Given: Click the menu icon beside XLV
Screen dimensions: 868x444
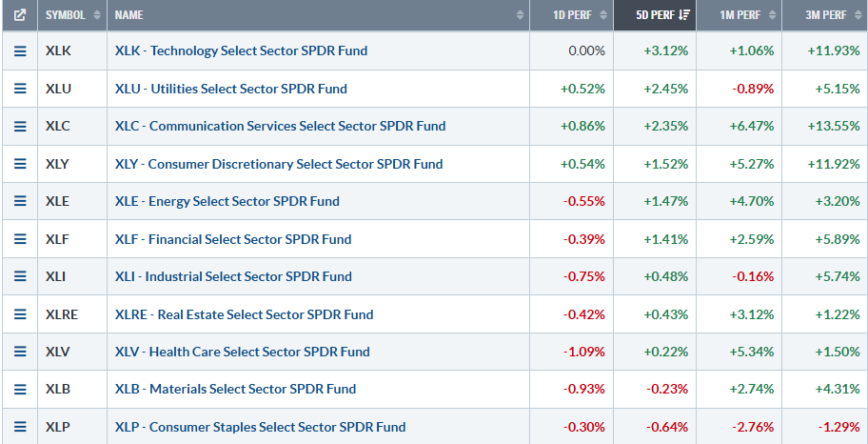Looking at the screenshot, I should pos(20,352).
